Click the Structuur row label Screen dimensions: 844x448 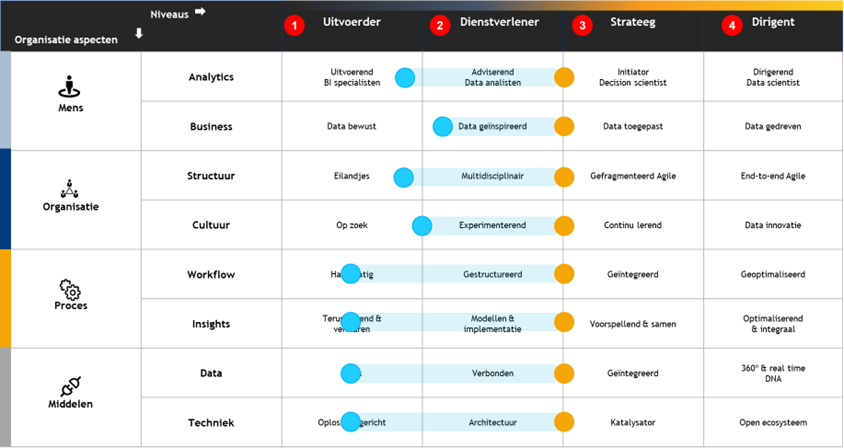click(211, 176)
